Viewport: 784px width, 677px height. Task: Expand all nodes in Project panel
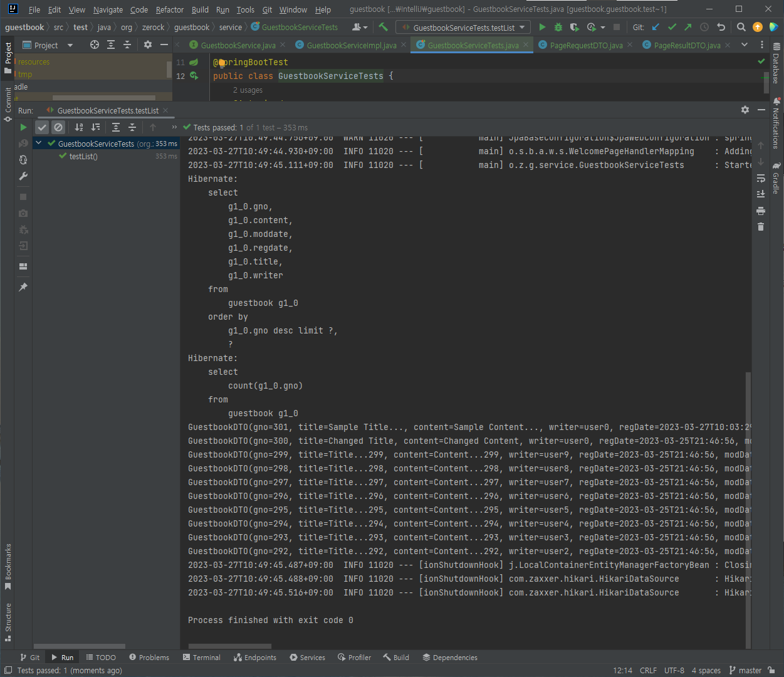111,45
